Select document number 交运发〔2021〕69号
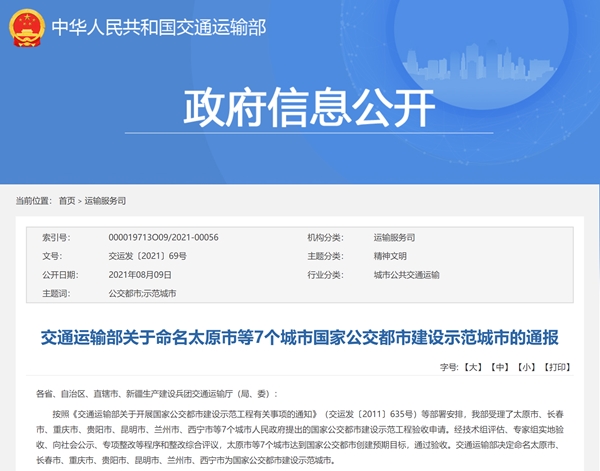Image resolution: width=600 pixels, height=471 pixels. click(x=147, y=256)
